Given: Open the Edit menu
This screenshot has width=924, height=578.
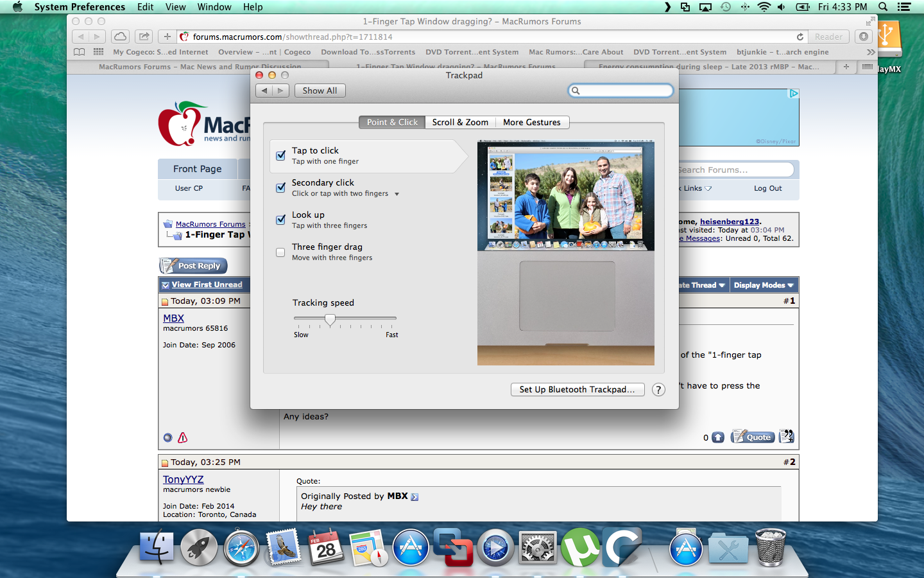Looking at the screenshot, I should 146,7.
